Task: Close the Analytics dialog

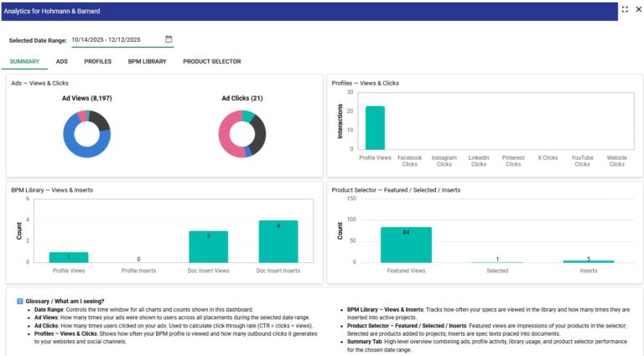Action: click(x=638, y=9)
